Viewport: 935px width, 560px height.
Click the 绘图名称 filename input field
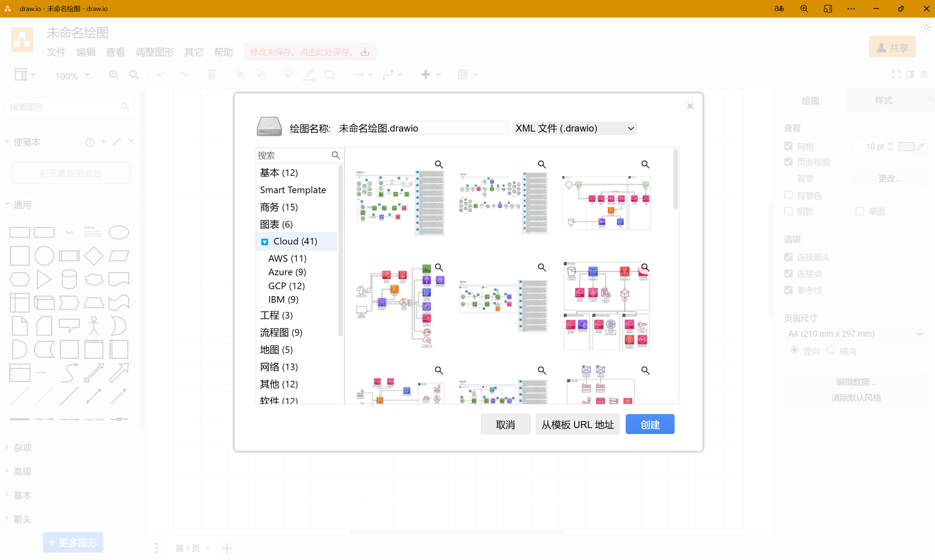pos(423,128)
